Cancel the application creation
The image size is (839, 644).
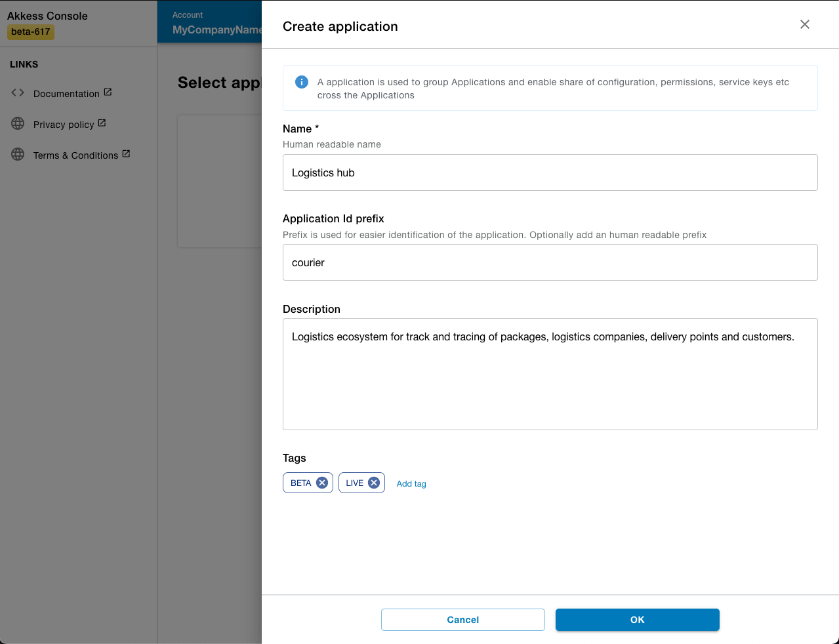(x=462, y=619)
